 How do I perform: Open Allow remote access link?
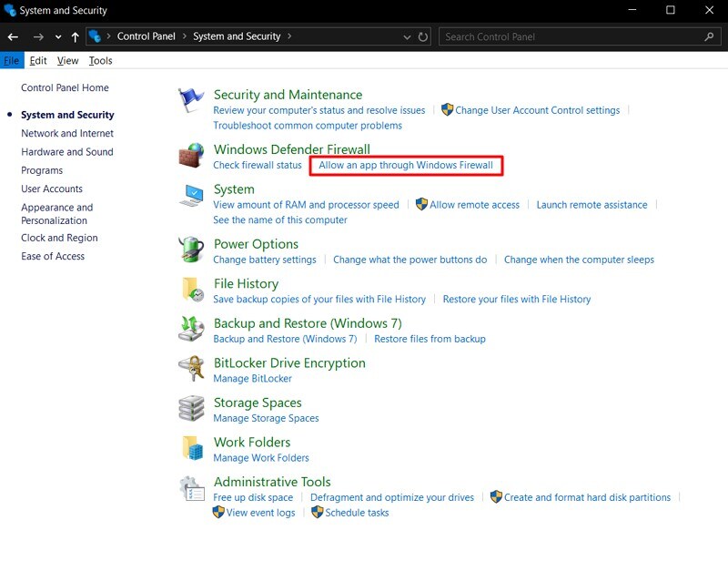click(474, 205)
